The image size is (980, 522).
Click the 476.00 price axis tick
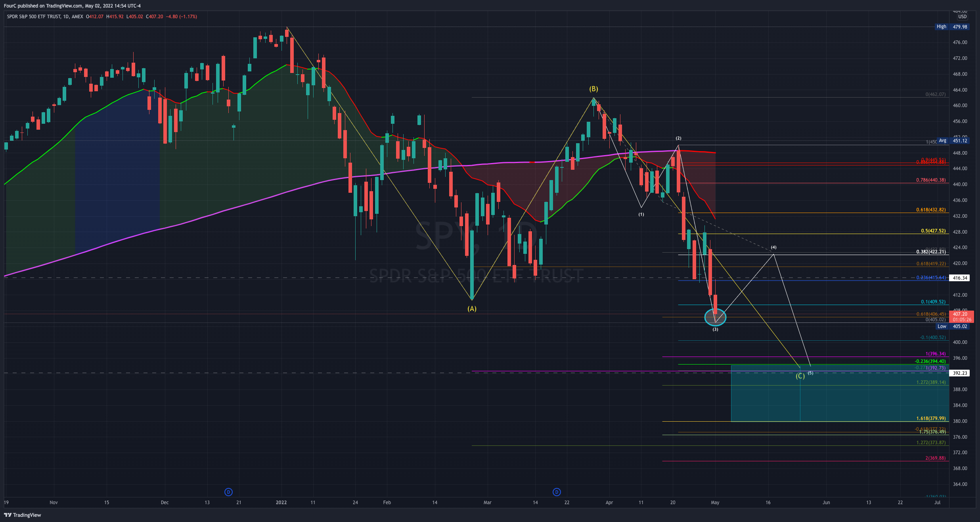tap(960, 42)
